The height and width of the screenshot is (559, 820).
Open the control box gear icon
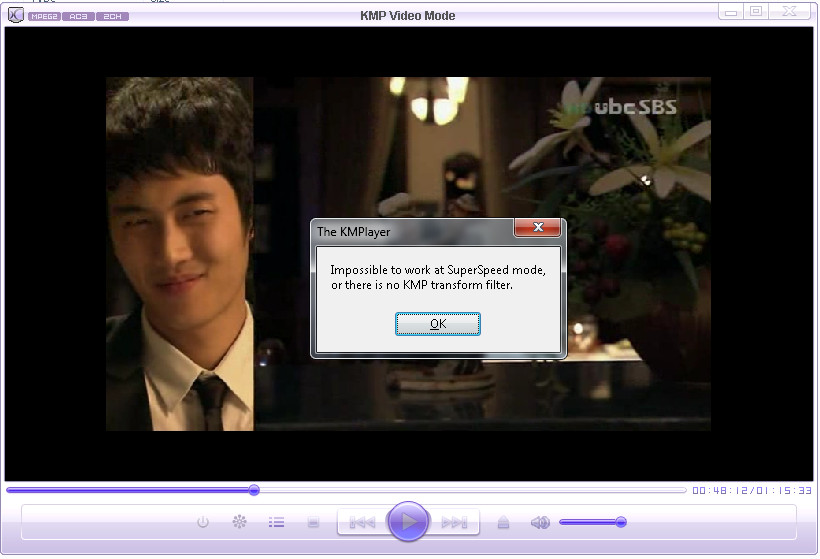(240, 521)
